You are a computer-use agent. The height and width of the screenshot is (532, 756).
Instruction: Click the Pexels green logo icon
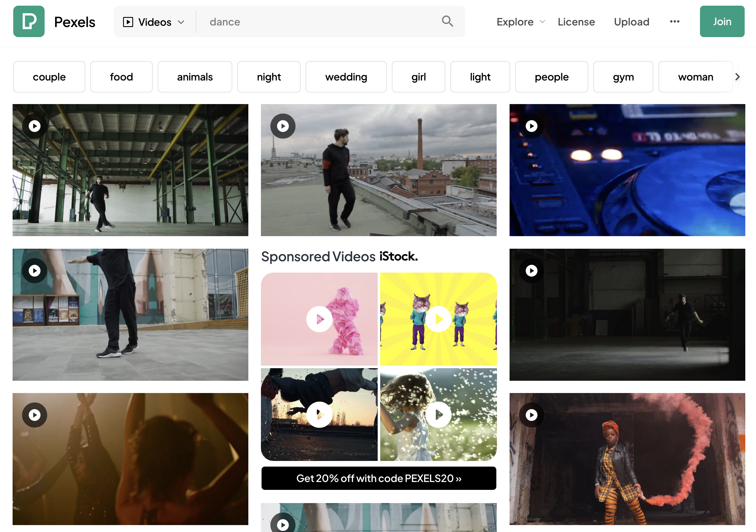pos(29,21)
